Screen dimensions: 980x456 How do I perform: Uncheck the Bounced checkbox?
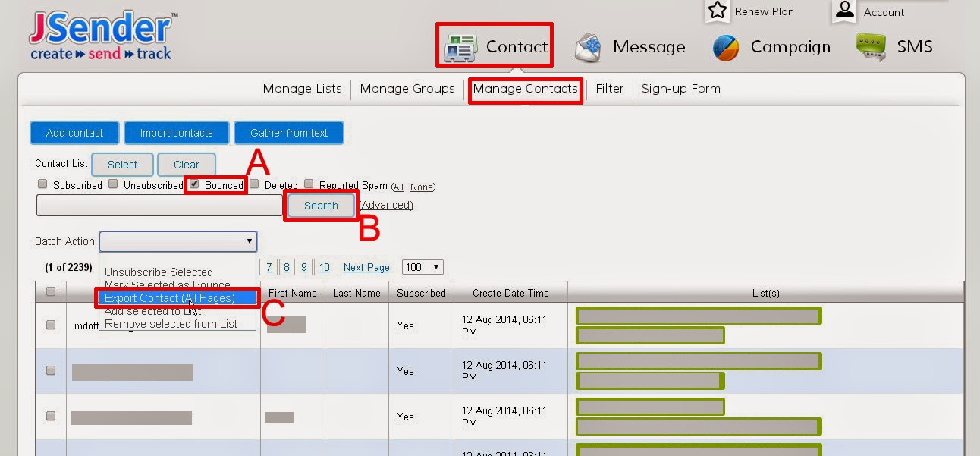pos(194,184)
